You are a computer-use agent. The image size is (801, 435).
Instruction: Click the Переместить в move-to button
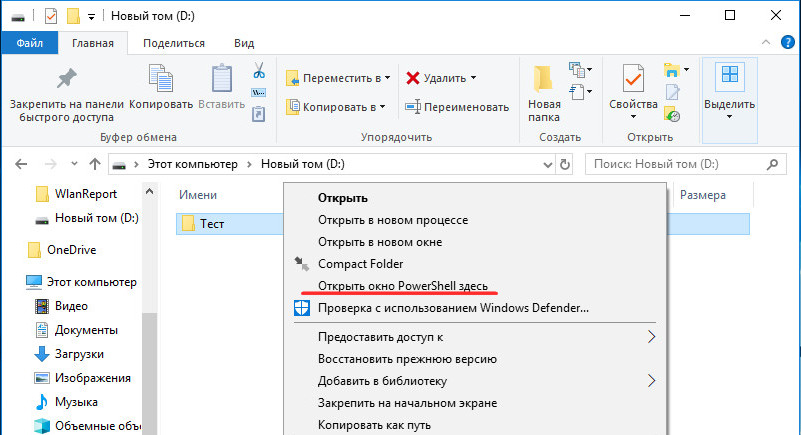338,78
